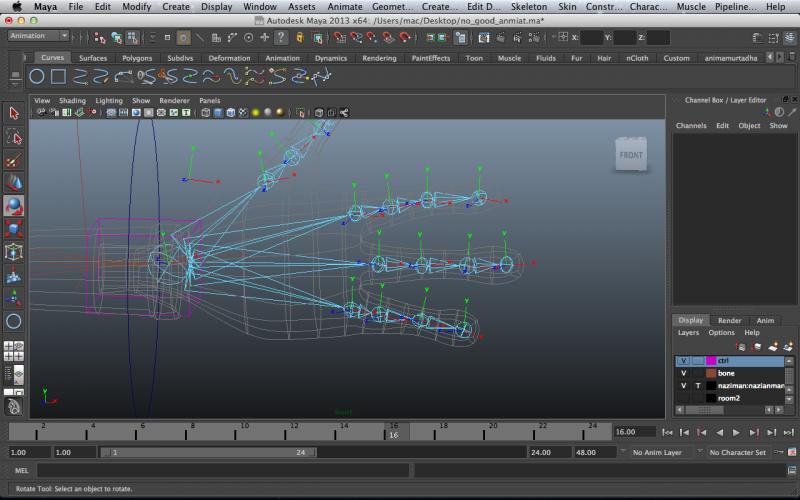Play the animation forwards
Viewport: 800px width, 500px height.
pyautogui.click(x=737, y=432)
